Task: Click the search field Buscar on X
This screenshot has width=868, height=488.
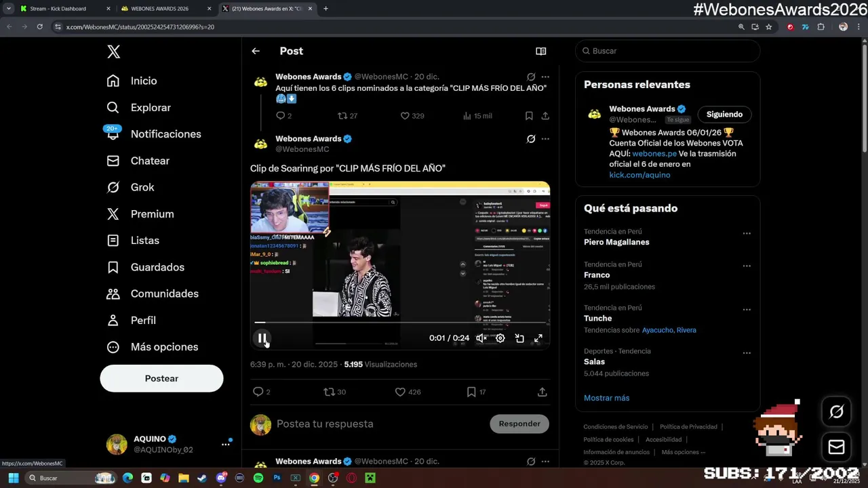Action: pyautogui.click(x=667, y=51)
